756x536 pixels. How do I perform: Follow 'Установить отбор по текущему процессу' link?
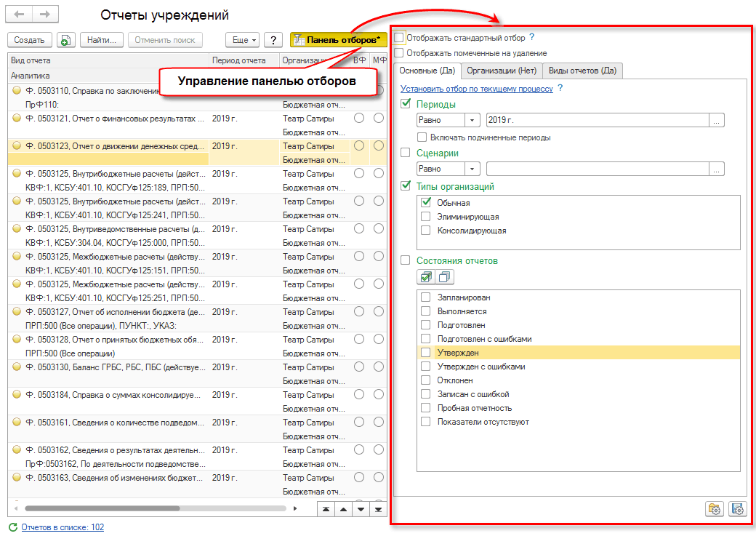click(x=476, y=89)
